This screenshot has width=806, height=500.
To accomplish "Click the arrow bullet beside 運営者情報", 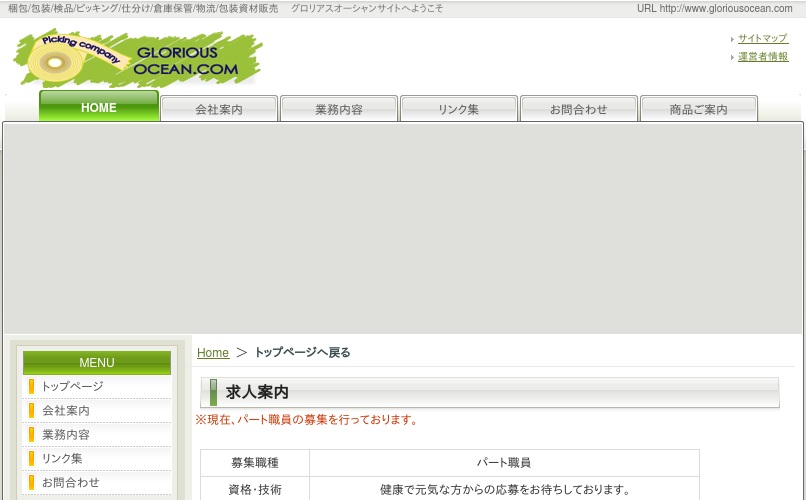I will tap(732, 57).
